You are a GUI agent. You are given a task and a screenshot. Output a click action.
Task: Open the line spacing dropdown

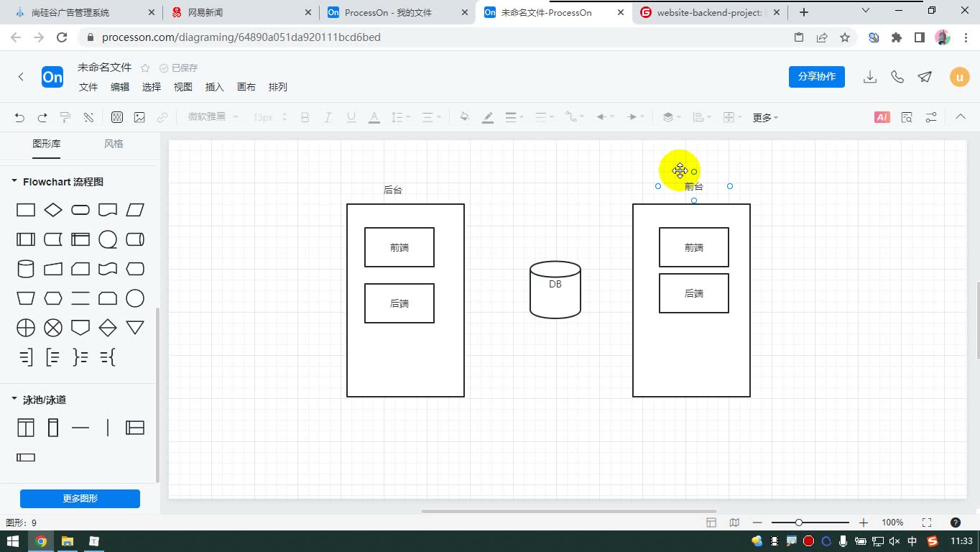tap(400, 117)
